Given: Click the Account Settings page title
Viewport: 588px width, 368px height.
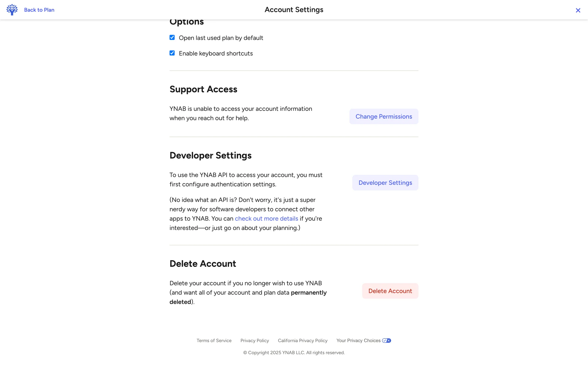Looking at the screenshot, I should click(x=294, y=10).
